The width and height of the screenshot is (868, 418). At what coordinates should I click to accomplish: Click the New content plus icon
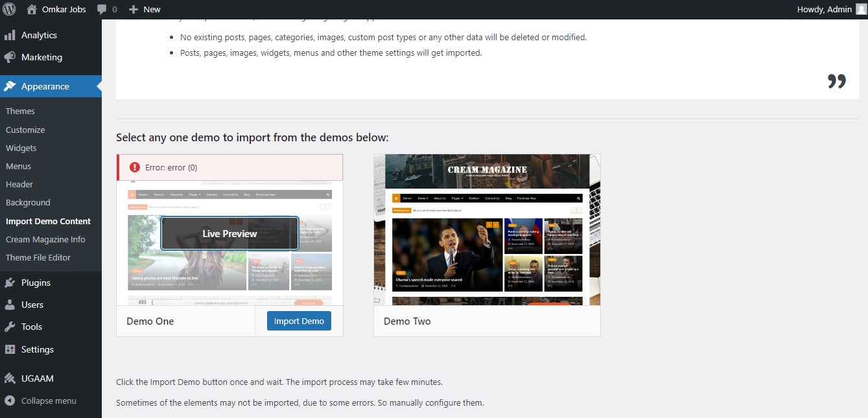click(x=134, y=9)
